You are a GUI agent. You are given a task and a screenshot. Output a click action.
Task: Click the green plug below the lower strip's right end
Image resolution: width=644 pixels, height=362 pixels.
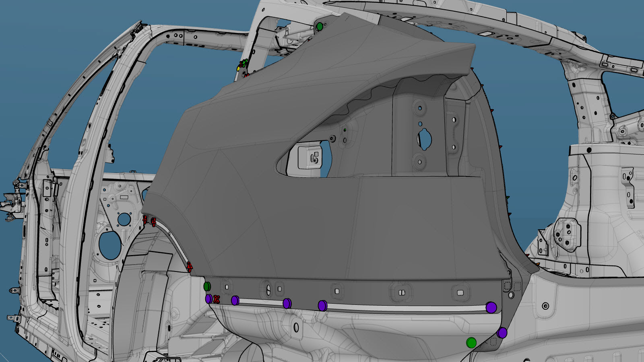471,343
